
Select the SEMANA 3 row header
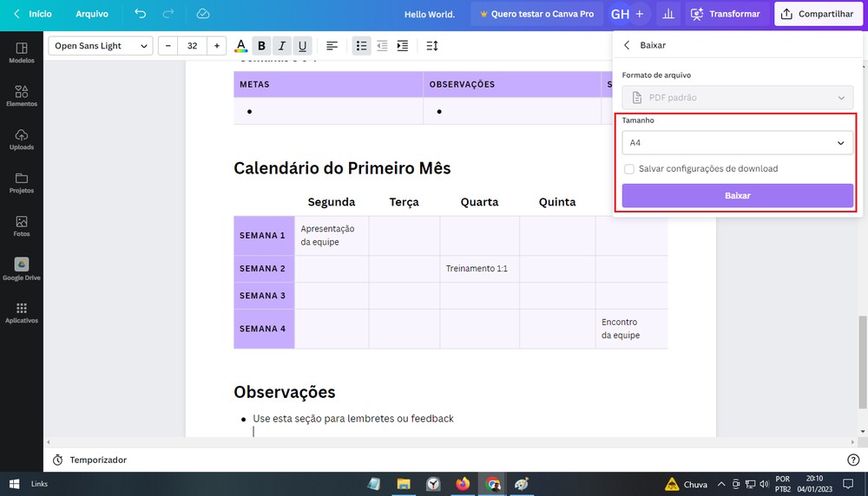[x=264, y=296]
